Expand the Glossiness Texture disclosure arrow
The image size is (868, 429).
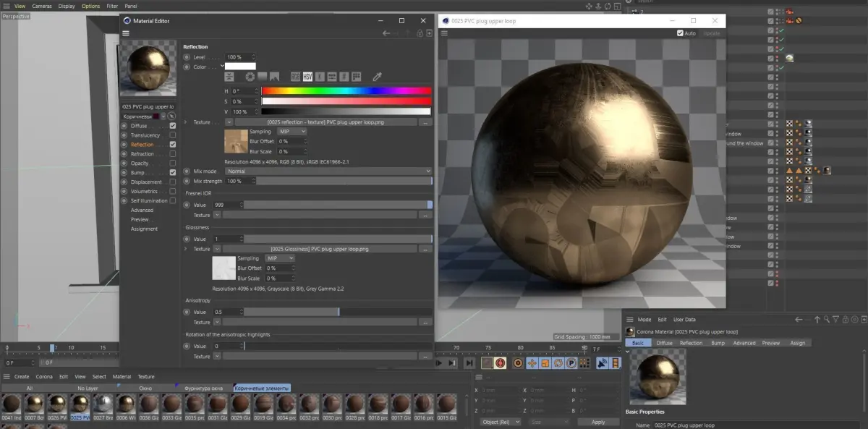click(x=186, y=249)
